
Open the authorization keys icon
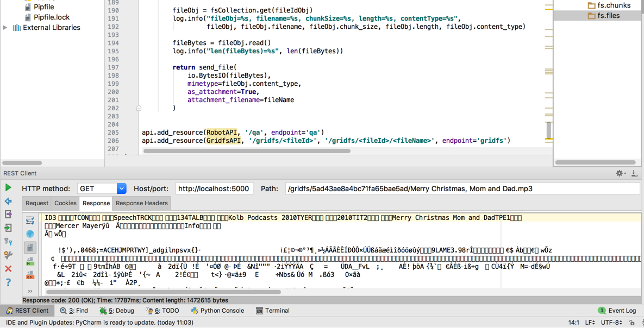click(8, 241)
